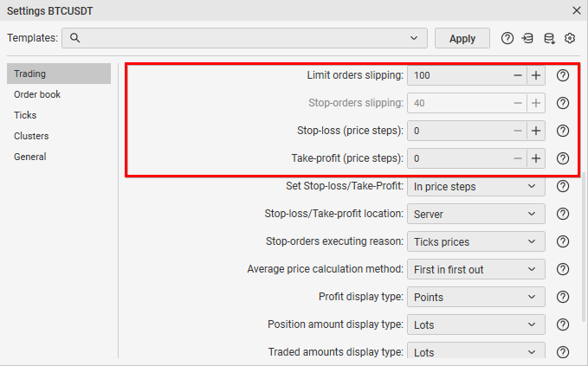The image size is (588, 366).
Task: Open Position amount display type dropdown
Action: coord(476,324)
